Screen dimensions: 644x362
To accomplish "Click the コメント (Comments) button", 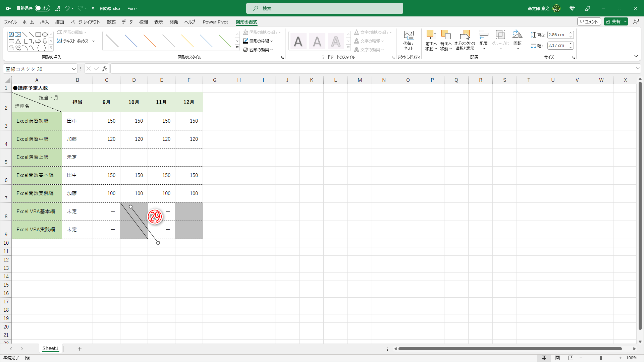I will pos(589,21).
